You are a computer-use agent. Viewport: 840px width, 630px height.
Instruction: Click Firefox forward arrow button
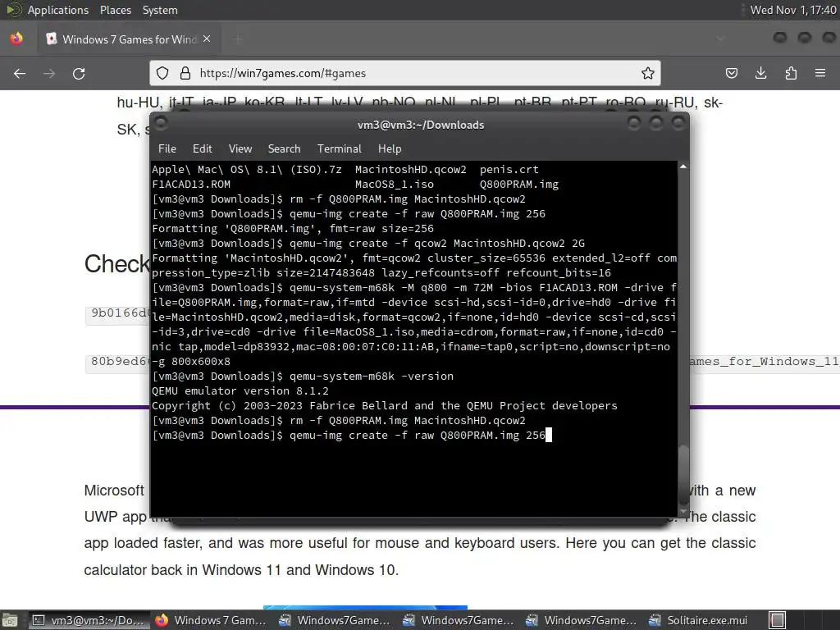pos(49,73)
